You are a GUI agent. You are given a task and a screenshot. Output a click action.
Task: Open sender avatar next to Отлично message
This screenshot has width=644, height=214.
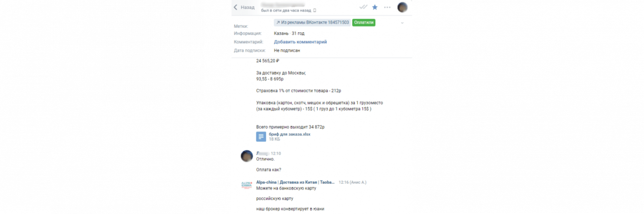(247, 156)
